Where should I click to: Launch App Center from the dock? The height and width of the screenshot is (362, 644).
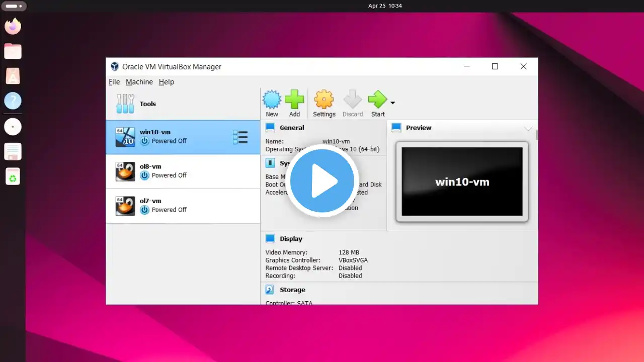point(13,76)
